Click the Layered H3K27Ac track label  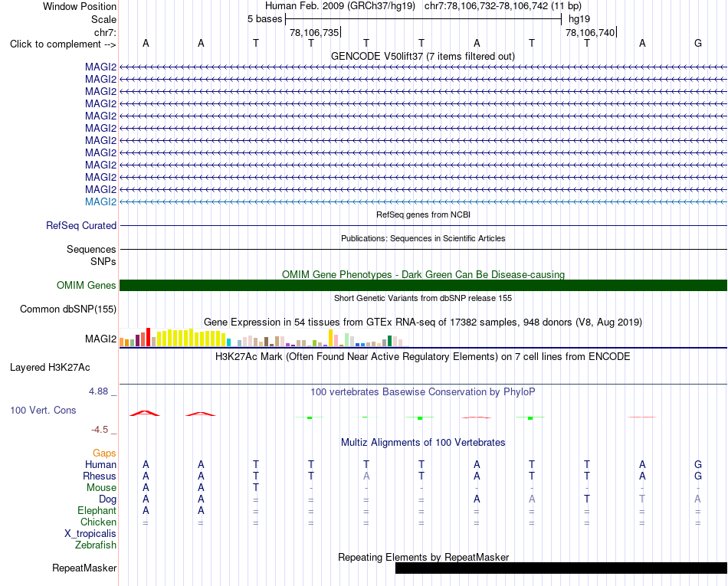pos(50,368)
